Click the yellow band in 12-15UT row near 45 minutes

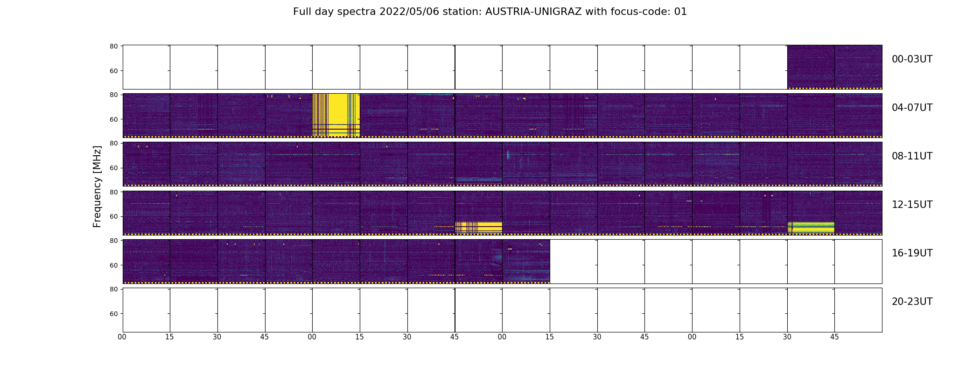point(479,227)
